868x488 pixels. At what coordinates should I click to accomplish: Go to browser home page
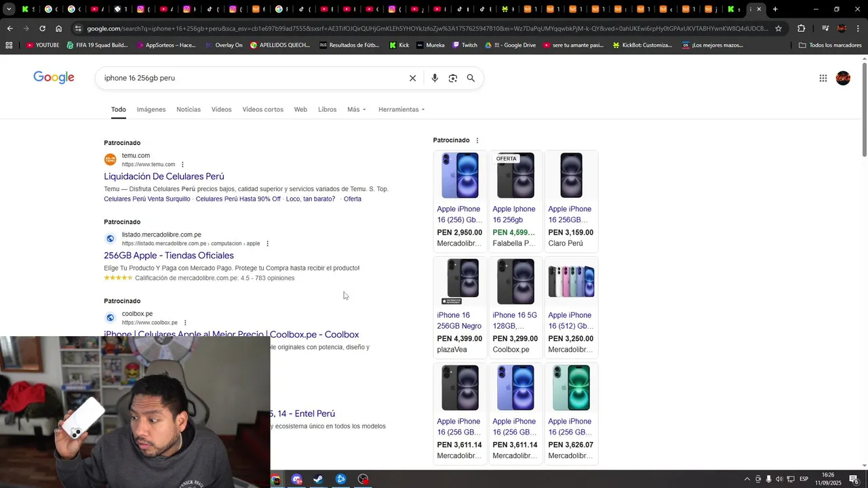(x=58, y=28)
